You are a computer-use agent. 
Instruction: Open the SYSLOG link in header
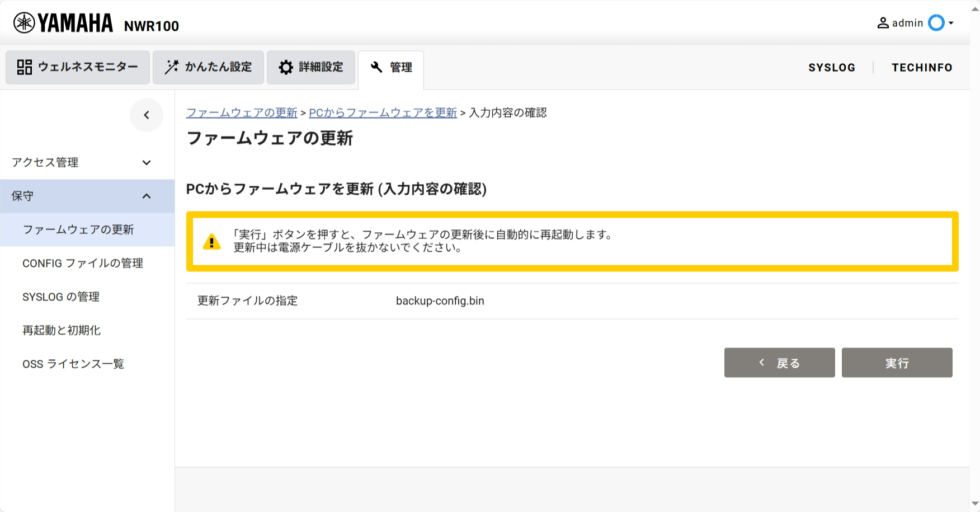pyautogui.click(x=831, y=67)
